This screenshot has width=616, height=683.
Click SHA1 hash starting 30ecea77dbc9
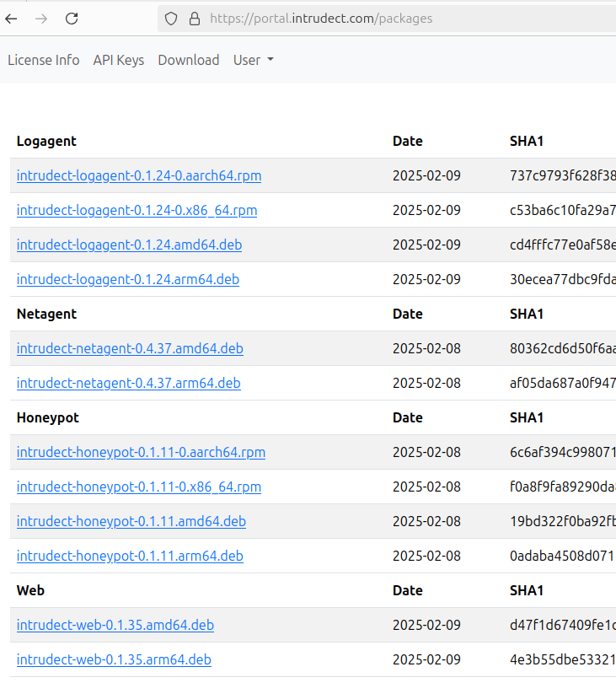[563, 279]
